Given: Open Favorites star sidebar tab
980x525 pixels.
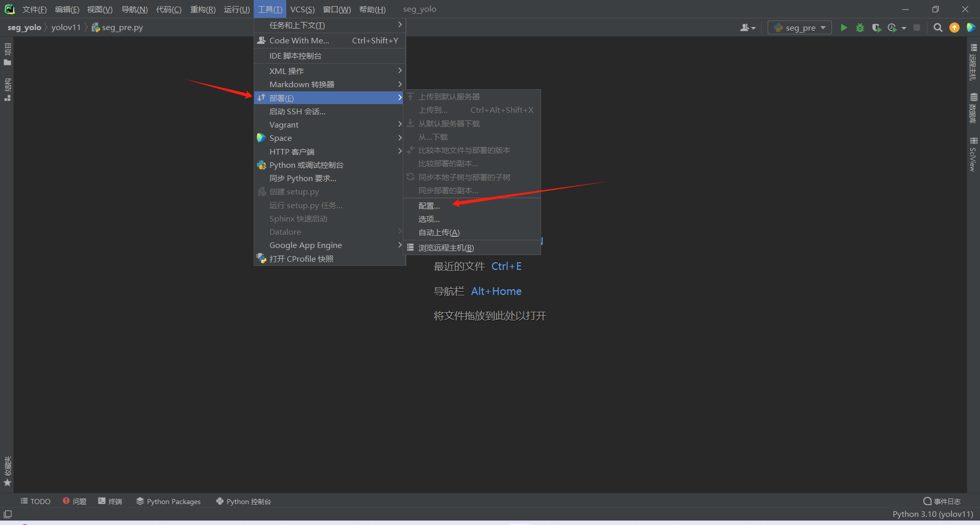Looking at the screenshot, I should [x=7, y=471].
